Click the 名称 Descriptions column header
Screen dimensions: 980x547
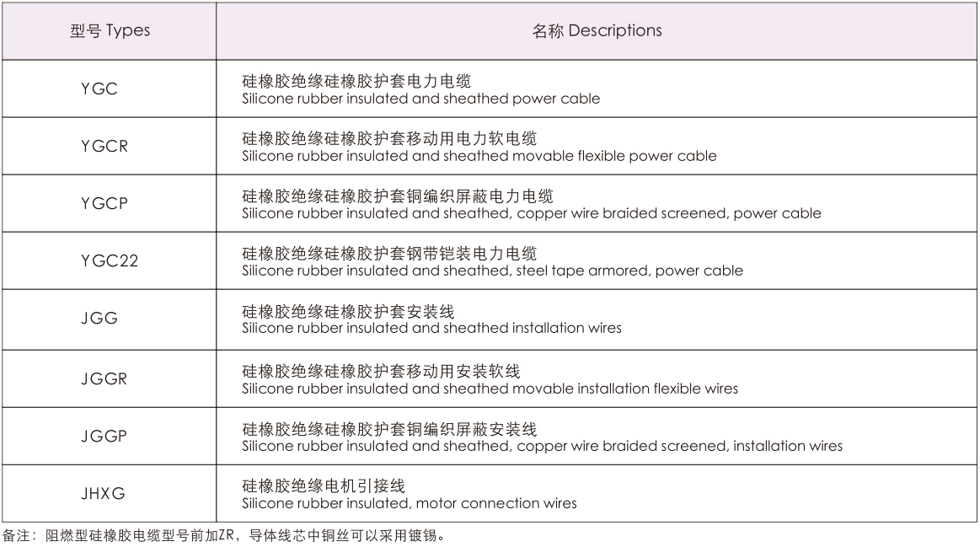597,31
